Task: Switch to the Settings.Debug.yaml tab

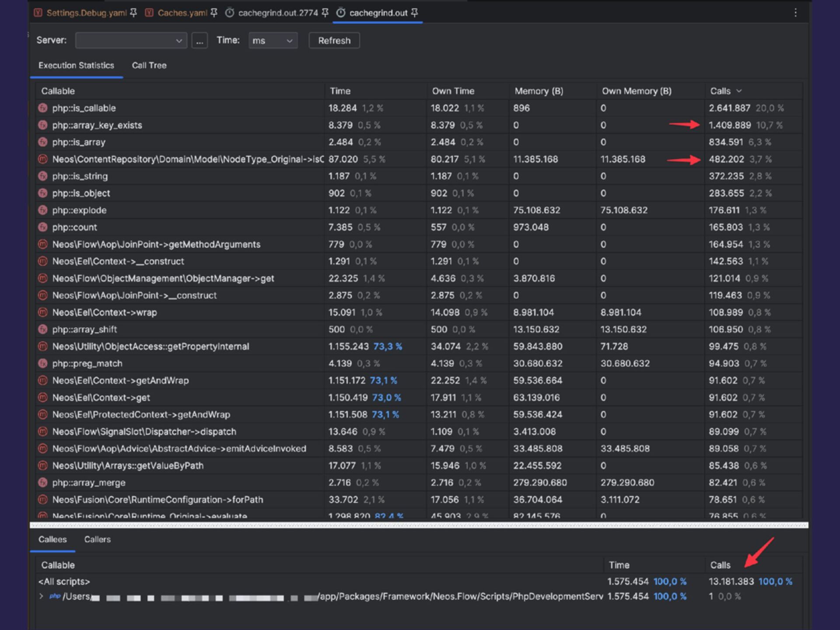Action: (86, 13)
